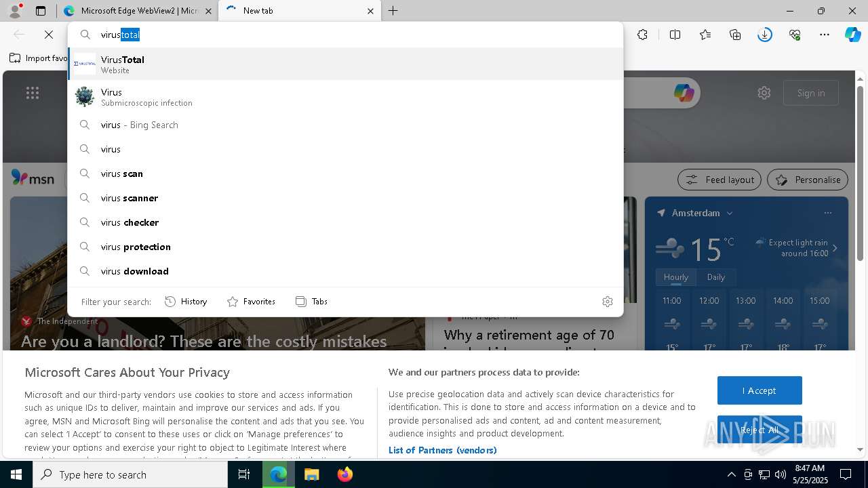Open the Import favorites bookmark

[39, 58]
